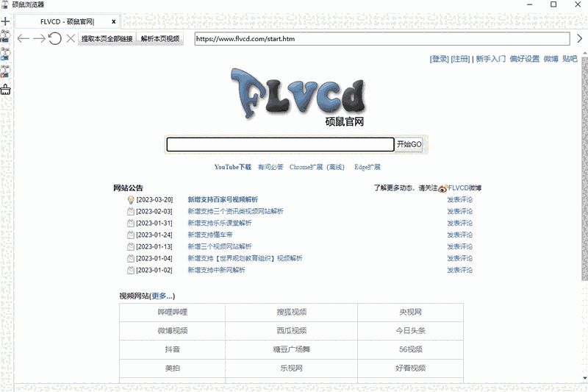Viewport: 588px width, 392px height.
Task: Click the lightbulb icon beside [2023-03-20]
Action: 131,200
